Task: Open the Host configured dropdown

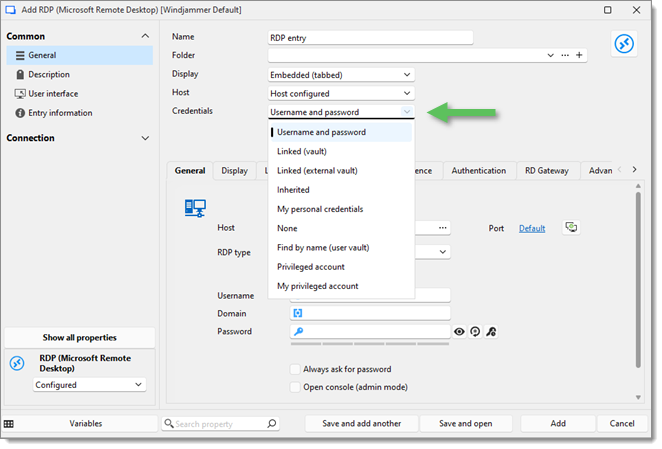Action: 341,93
